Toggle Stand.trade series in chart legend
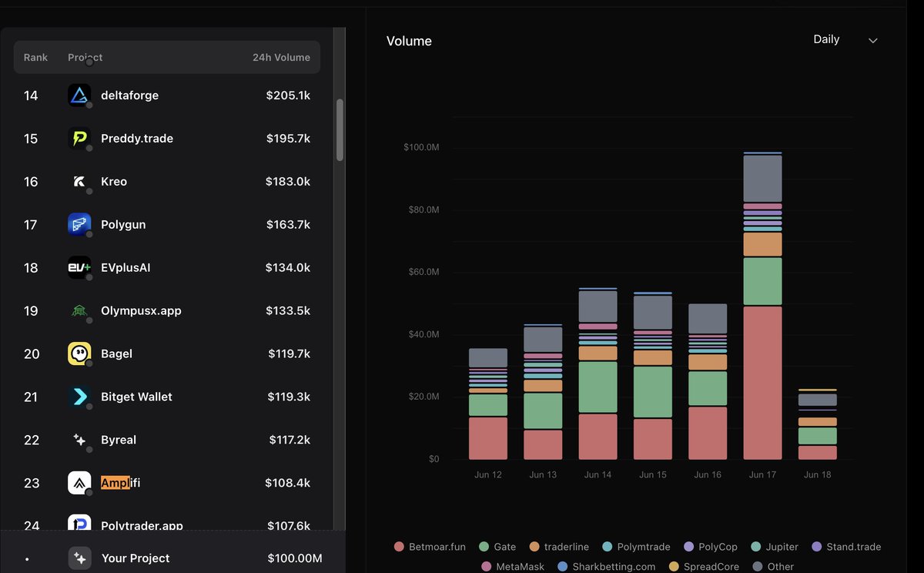The height and width of the screenshot is (573, 924). tap(845, 547)
